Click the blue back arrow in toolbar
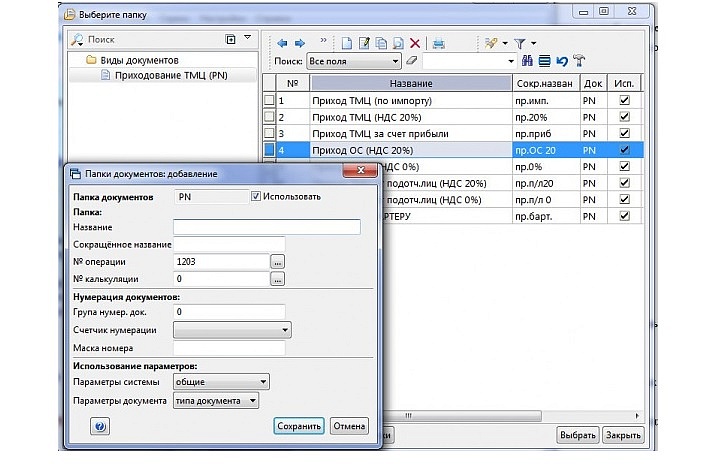The width and height of the screenshot is (720, 464). [x=282, y=43]
